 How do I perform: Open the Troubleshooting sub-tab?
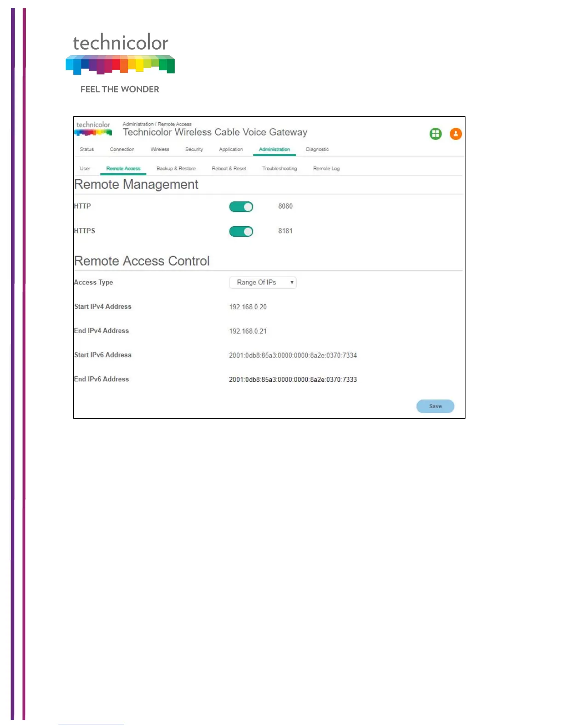[279, 169]
